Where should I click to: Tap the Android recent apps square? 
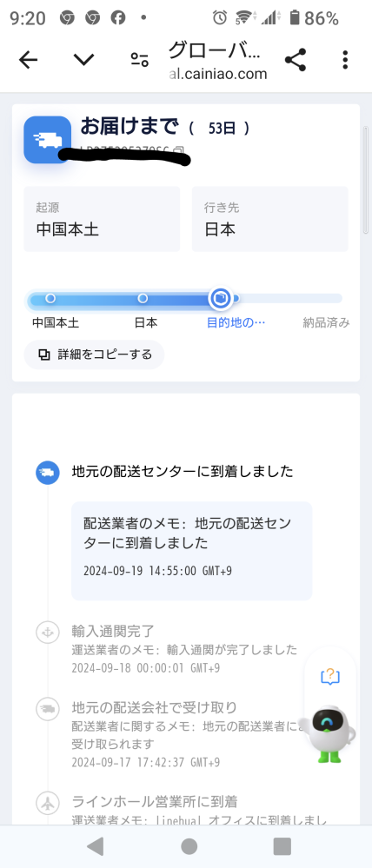click(282, 846)
